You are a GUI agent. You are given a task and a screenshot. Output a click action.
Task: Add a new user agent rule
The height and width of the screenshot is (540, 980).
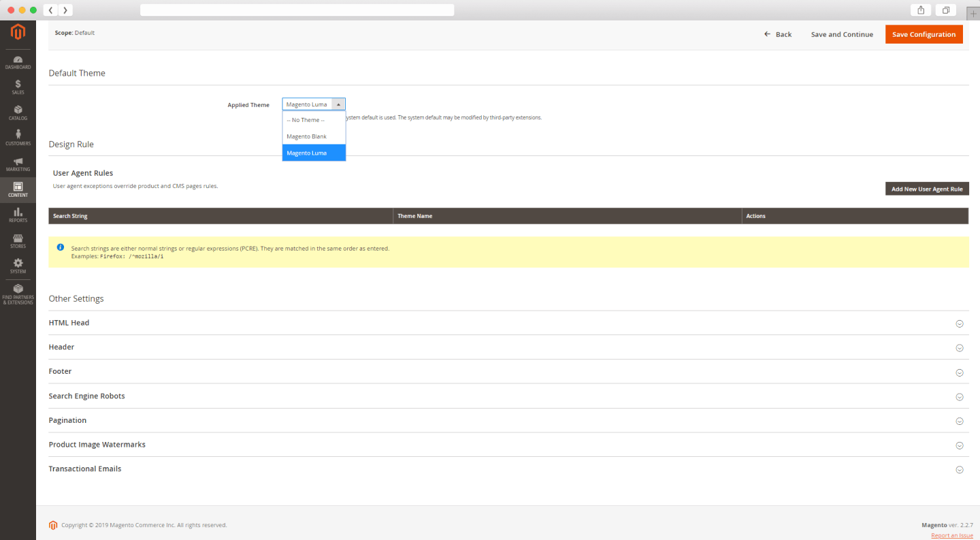927,189
